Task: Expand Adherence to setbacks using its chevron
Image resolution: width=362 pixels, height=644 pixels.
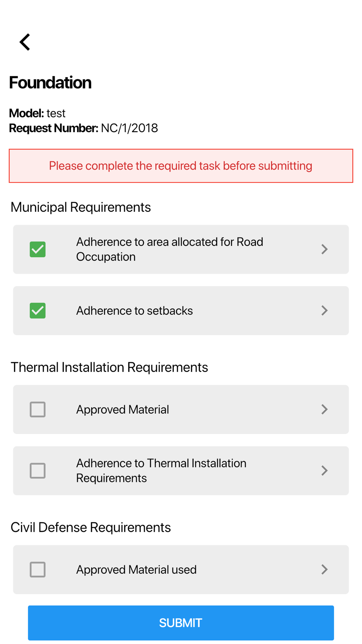Action: coord(324,310)
